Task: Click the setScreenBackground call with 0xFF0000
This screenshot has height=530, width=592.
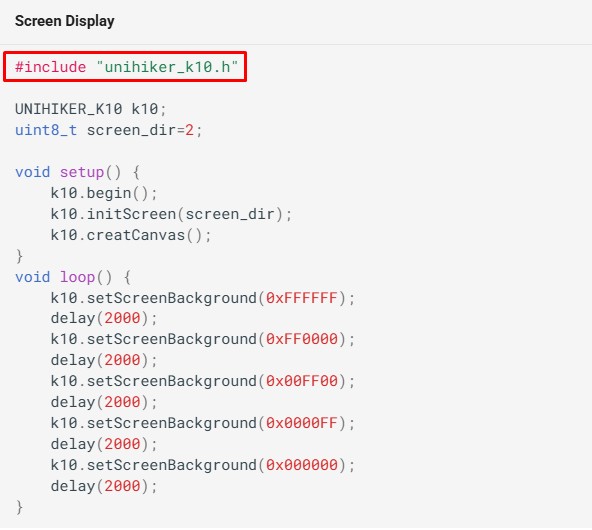Action: click(203, 339)
